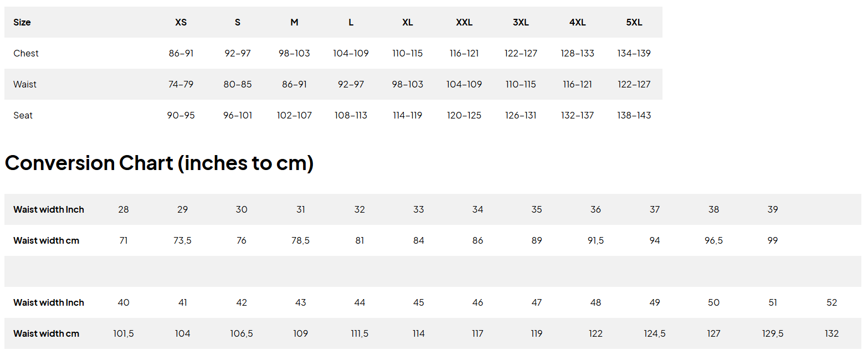Click waist width 28 inch cell
The width and height of the screenshot is (868, 355).
point(124,210)
